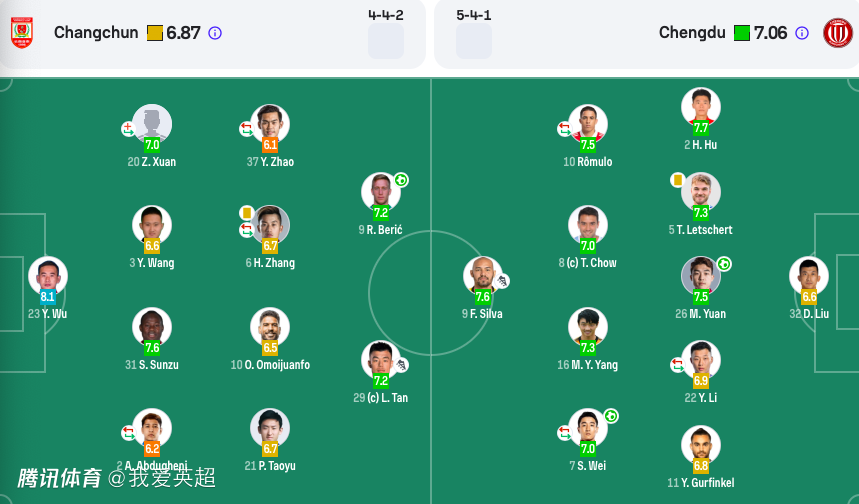
Task: Click the Chengdu club crest
Action: click(x=837, y=33)
